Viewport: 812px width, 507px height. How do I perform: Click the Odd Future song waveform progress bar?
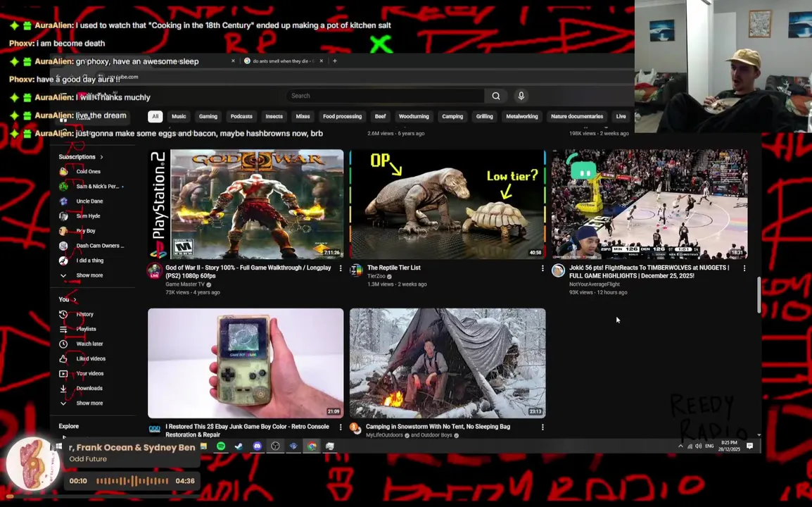click(132, 481)
